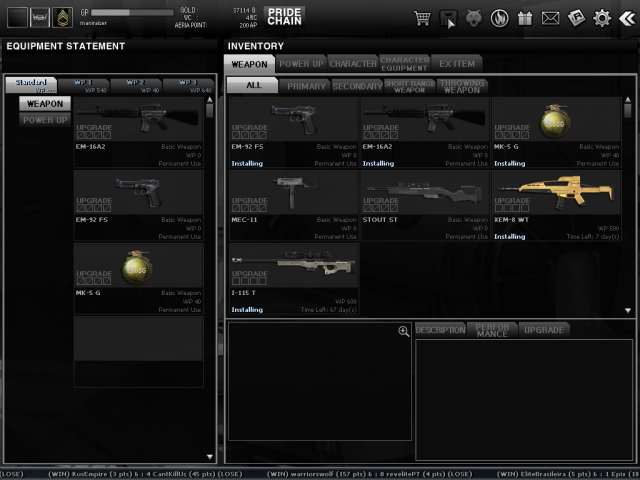Show the Primary weapons filter
This screenshot has height=480, width=640.
(306, 86)
